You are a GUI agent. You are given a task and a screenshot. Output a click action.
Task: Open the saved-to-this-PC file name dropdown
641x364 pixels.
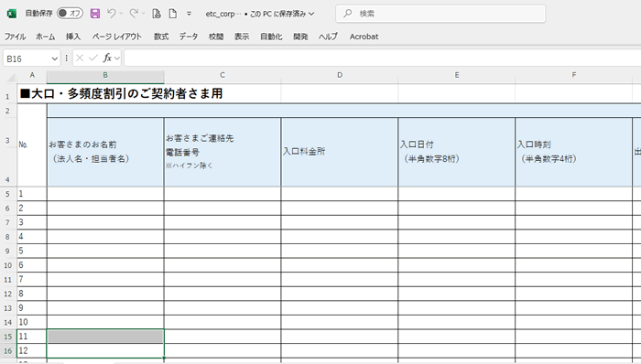point(259,14)
